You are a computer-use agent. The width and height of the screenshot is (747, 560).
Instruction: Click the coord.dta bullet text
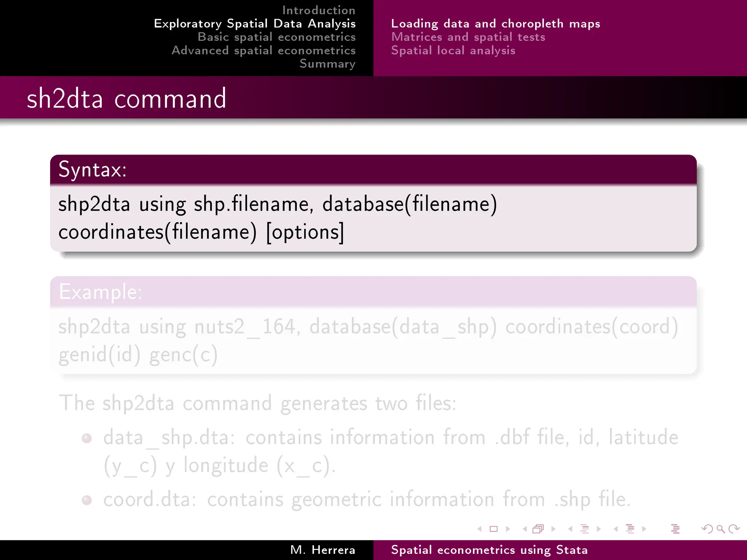pyautogui.click(x=367, y=499)
